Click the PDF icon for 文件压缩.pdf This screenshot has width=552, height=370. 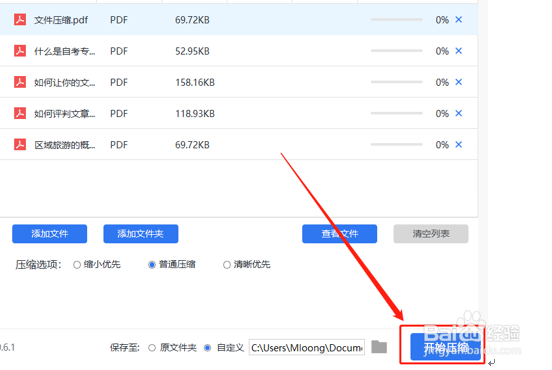(20, 20)
